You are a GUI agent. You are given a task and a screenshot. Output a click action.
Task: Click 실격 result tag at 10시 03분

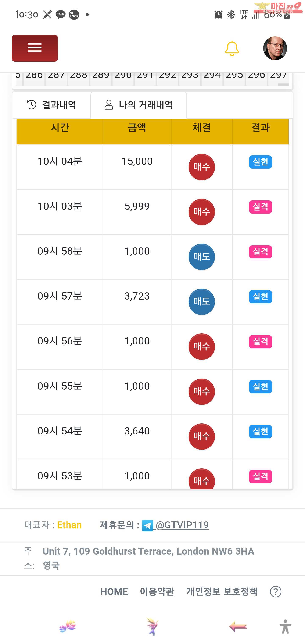point(260,207)
